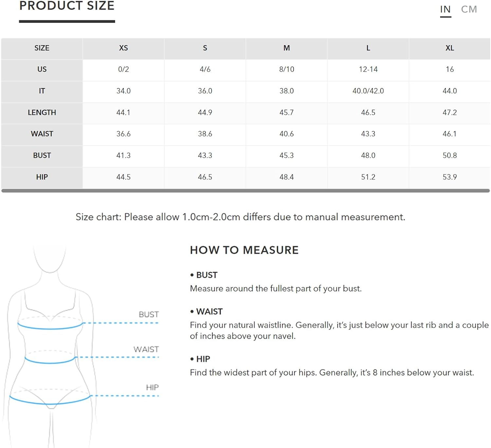
Task: Click the bust measuring instruction sentence
Action: pyautogui.click(x=276, y=289)
